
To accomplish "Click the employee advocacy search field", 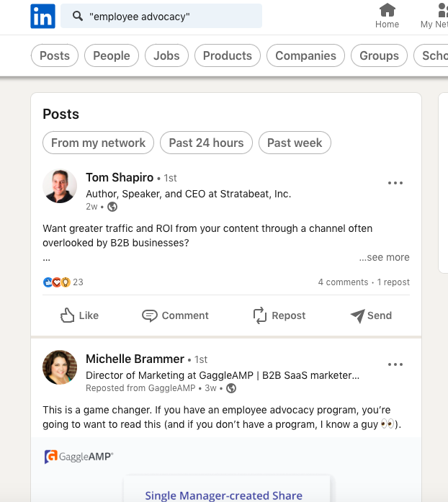I will tap(173, 16).
